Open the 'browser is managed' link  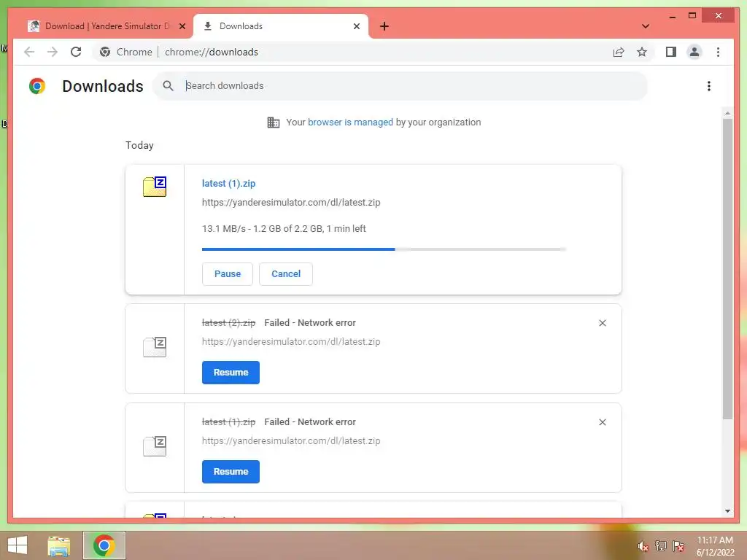350,122
